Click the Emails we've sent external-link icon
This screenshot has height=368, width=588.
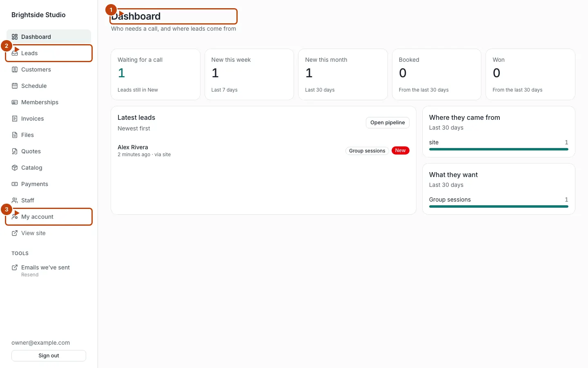15,267
